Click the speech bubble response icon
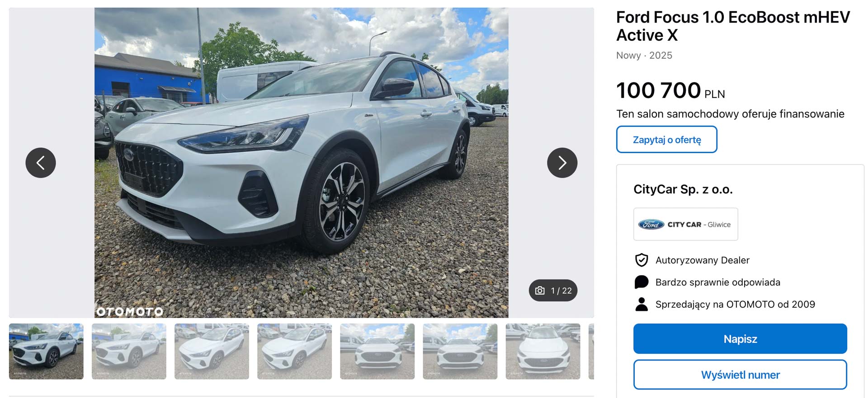This screenshot has height=398, width=868. click(642, 282)
